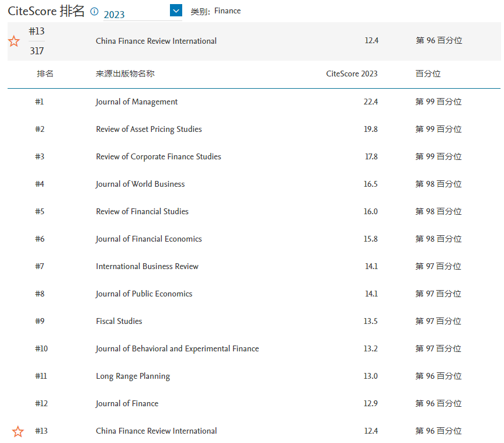
Task: Click the CiteScore ranking info icon
Action: tap(95, 11)
